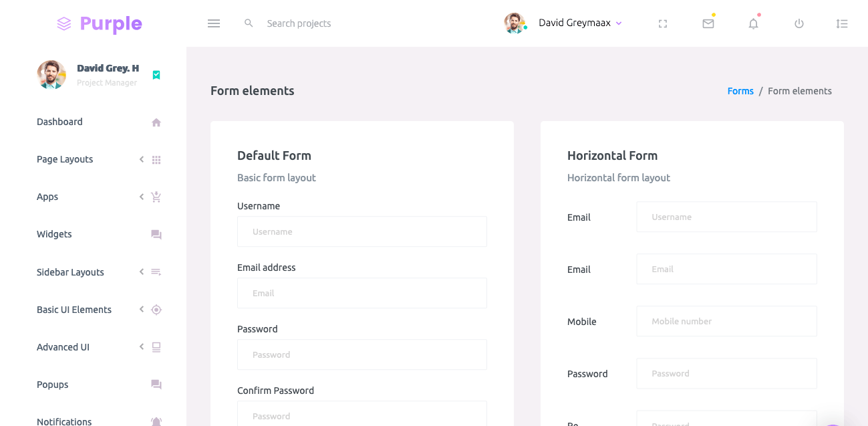Open the mail messages icon
The image size is (868, 426).
pyautogui.click(x=708, y=24)
